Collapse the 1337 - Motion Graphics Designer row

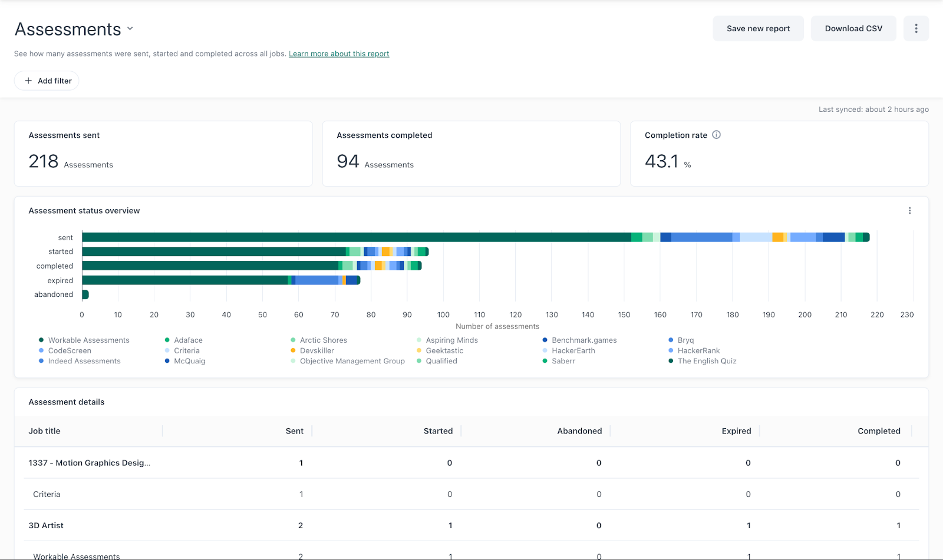click(89, 463)
